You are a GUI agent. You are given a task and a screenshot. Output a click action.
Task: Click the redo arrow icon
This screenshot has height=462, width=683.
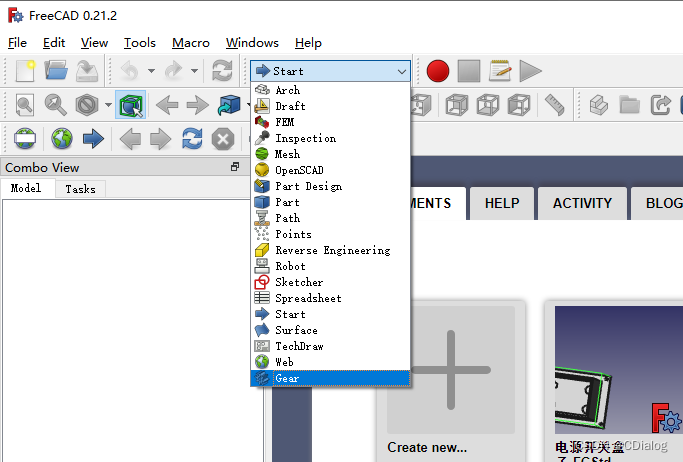[x=173, y=71]
